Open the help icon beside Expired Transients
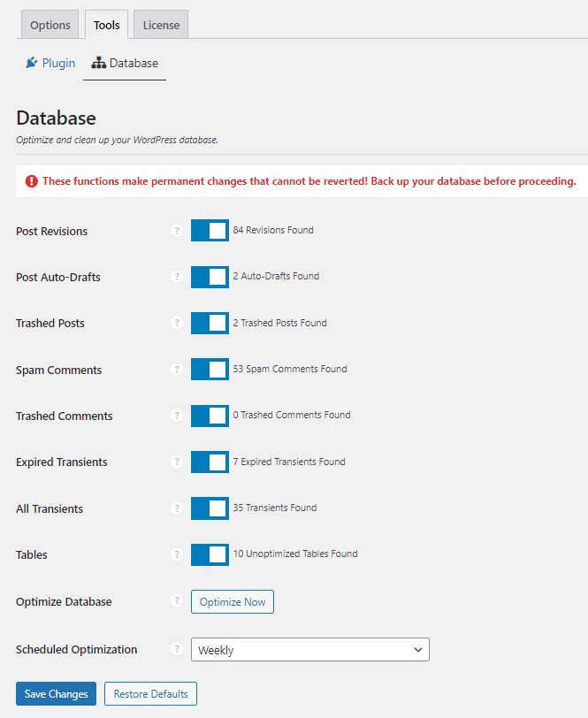Screen dimensions: 588x718 (177, 462)
